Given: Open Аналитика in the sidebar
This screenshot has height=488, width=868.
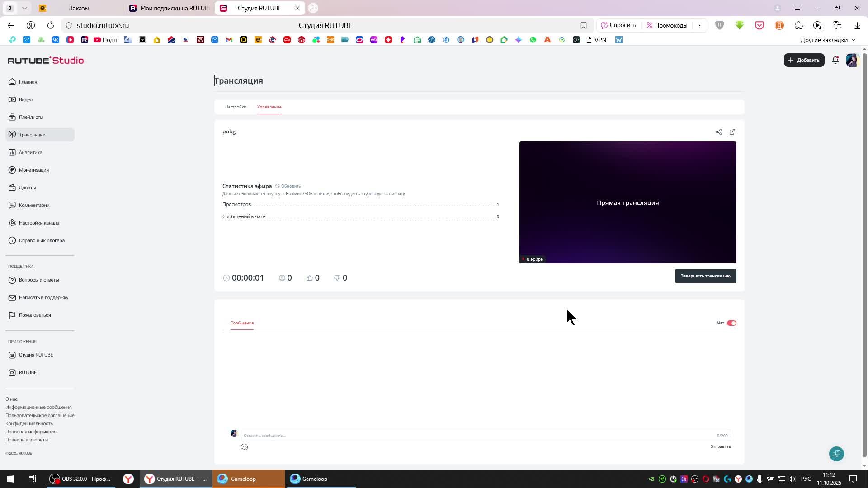Looking at the screenshot, I should (x=30, y=152).
